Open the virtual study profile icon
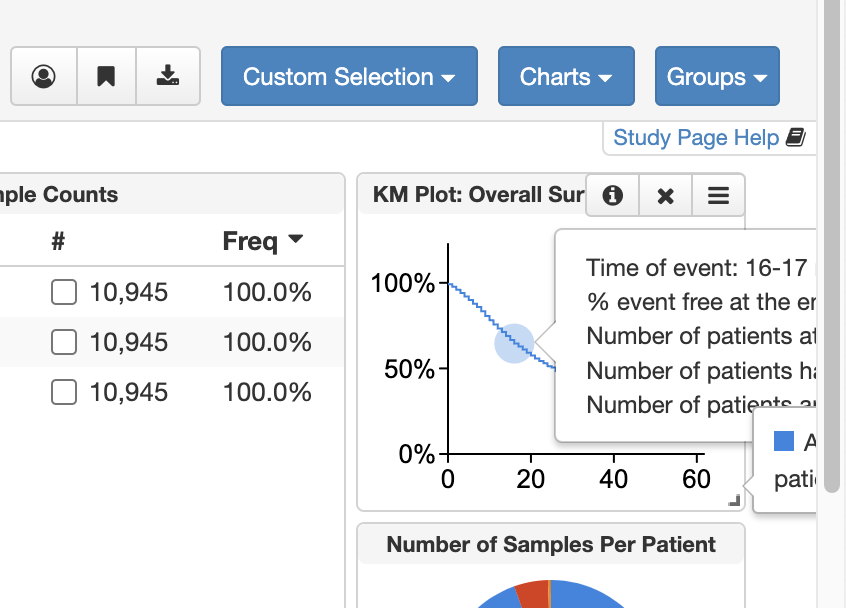 43,76
